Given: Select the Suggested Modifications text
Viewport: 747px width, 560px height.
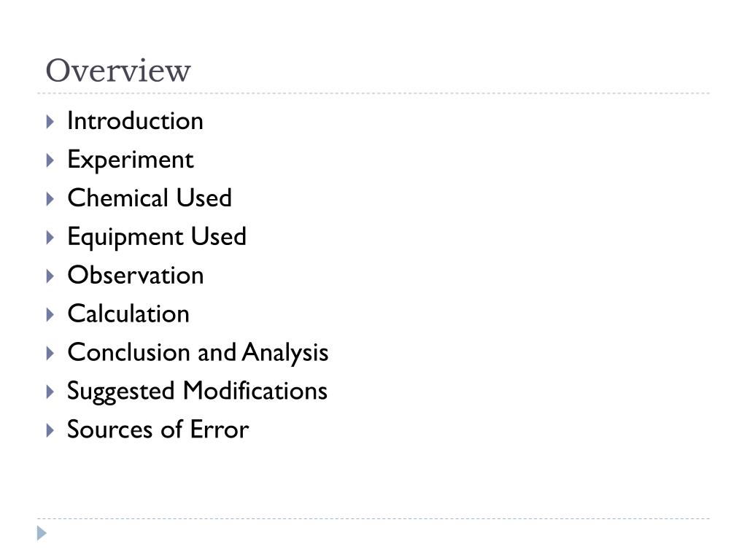Looking at the screenshot, I should (197, 392).
